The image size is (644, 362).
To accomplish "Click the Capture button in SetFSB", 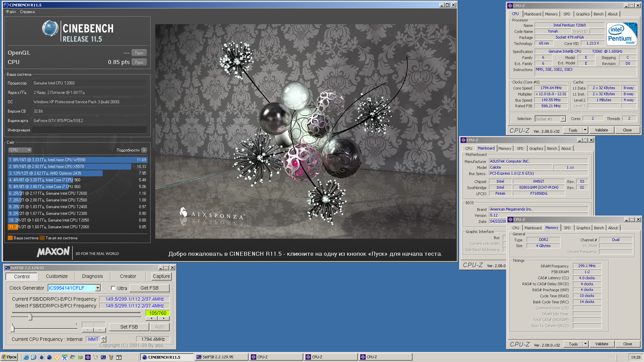I will [161, 277].
